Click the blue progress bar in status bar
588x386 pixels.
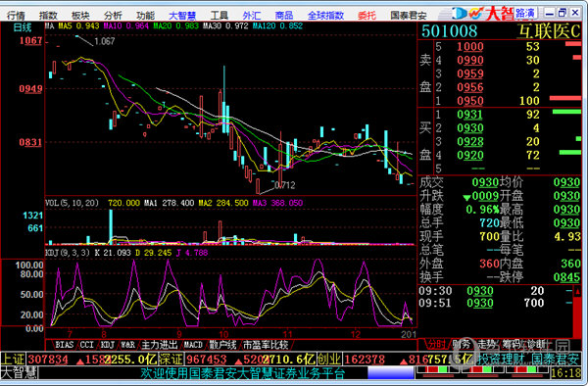390,373
